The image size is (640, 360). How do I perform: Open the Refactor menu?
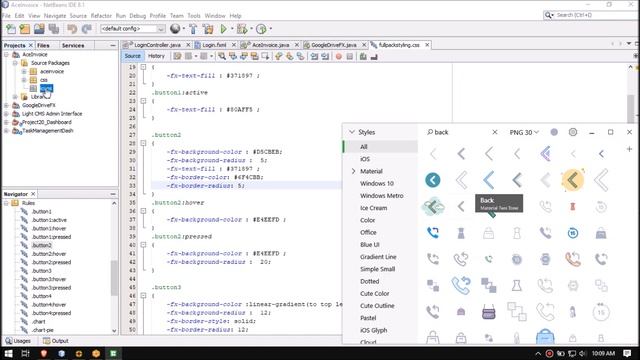coord(101,16)
